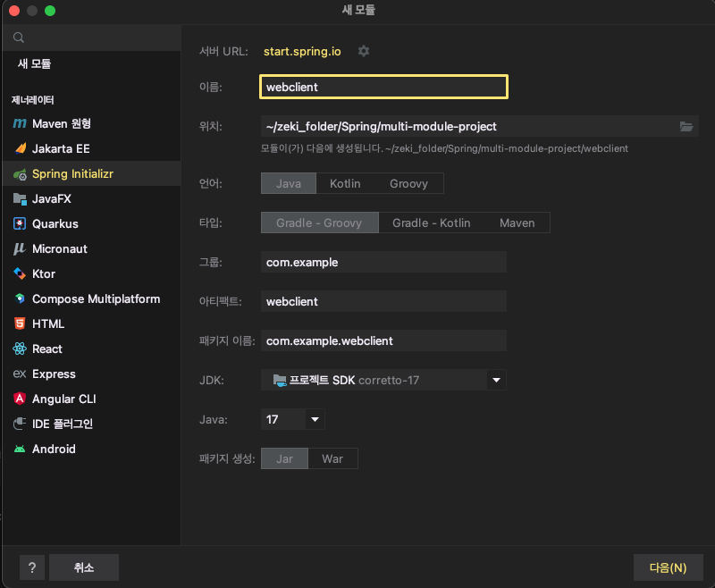
Task: Select Quarkus generator
Action: 91,223
